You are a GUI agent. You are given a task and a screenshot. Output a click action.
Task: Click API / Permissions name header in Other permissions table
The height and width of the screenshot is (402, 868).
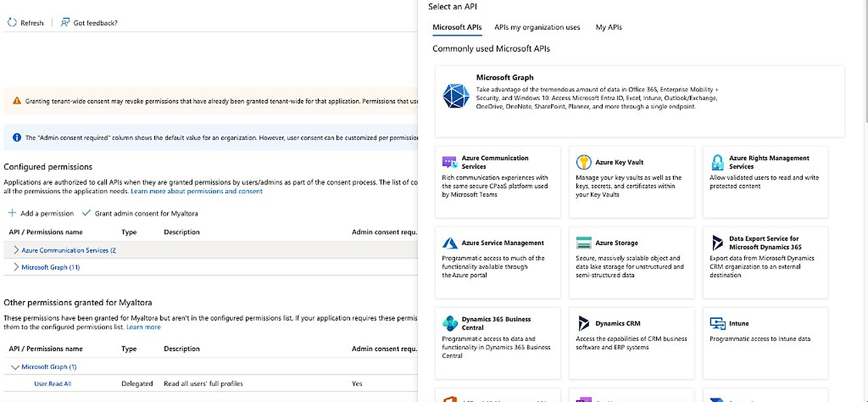tap(46, 349)
